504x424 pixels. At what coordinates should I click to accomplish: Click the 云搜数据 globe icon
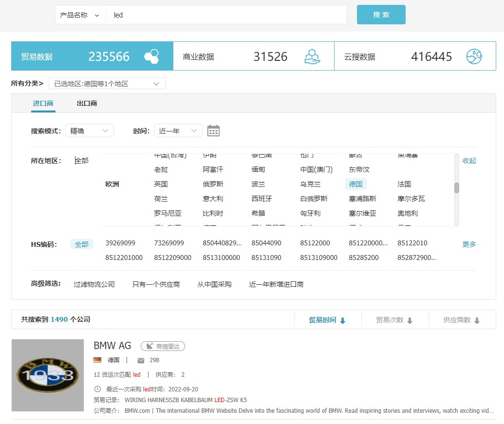click(474, 56)
